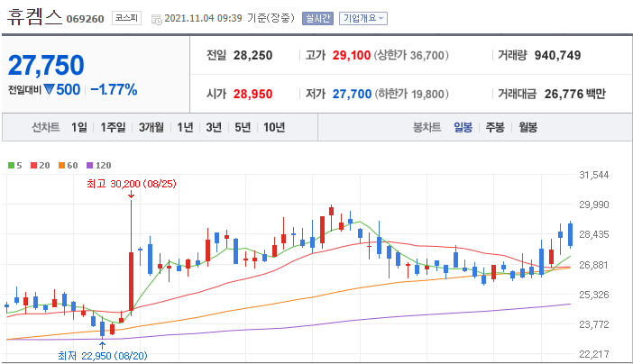This screenshot has height=364, width=633.
Task: Click the 25,326 price axis label
Action: point(594,295)
